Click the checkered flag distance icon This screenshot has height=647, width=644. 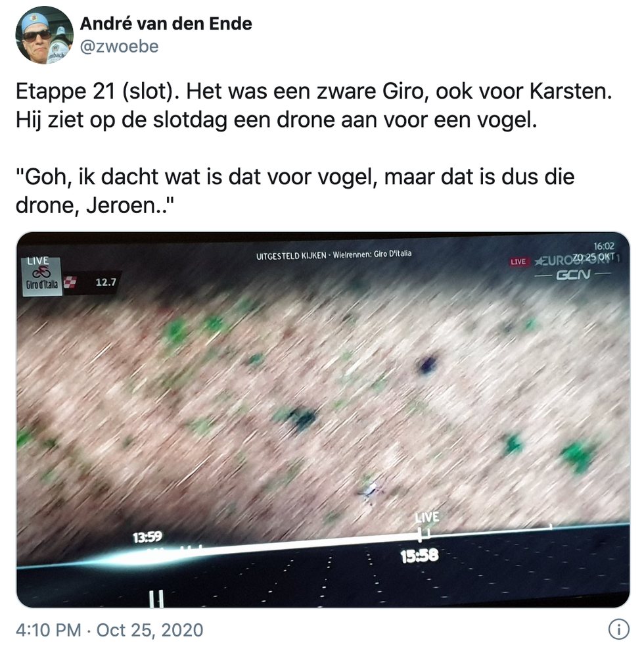(70, 282)
